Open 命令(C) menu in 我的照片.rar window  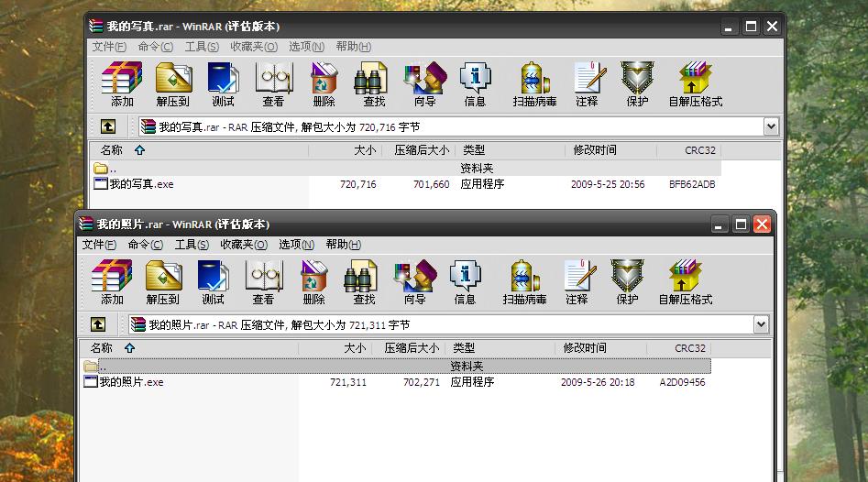(x=146, y=245)
